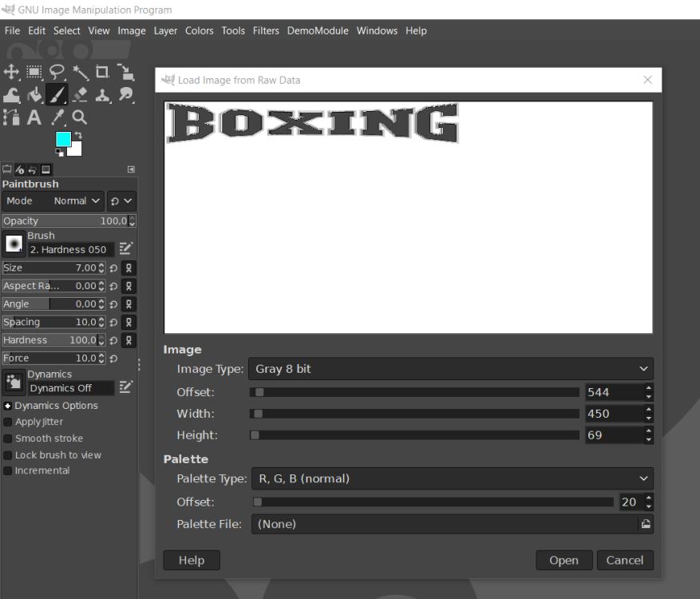This screenshot has height=599, width=700.
Task: Open the Image Type dropdown
Action: coord(450,369)
